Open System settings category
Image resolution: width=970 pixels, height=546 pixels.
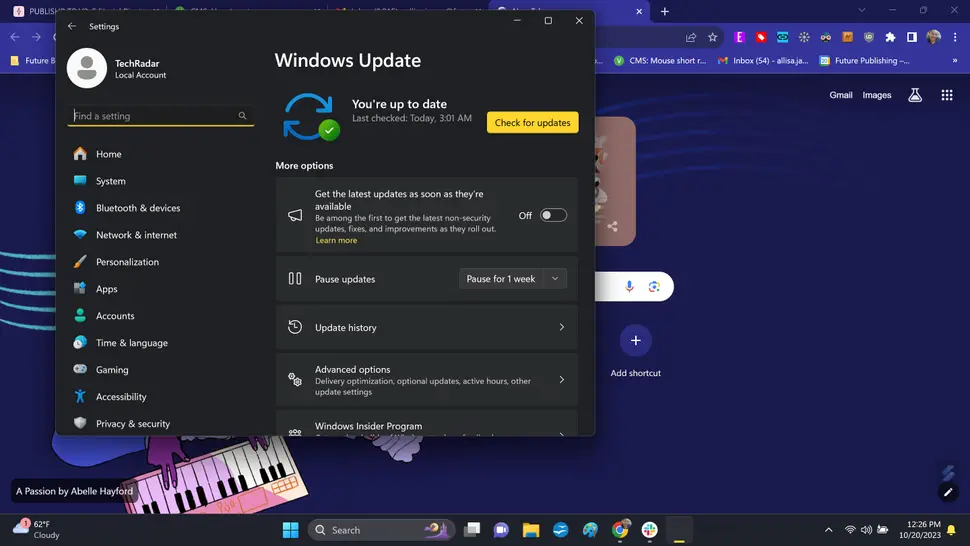coord(110,181)
